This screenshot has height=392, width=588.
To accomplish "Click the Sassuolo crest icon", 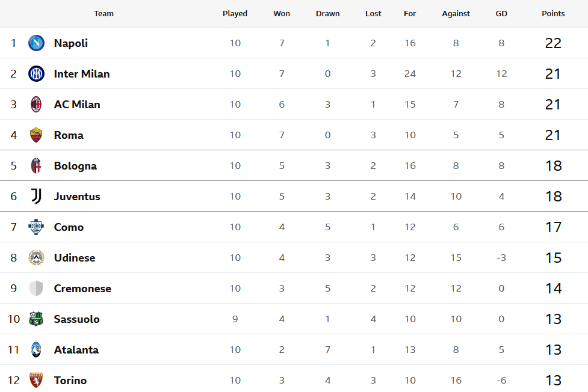I will click(36, 319).
